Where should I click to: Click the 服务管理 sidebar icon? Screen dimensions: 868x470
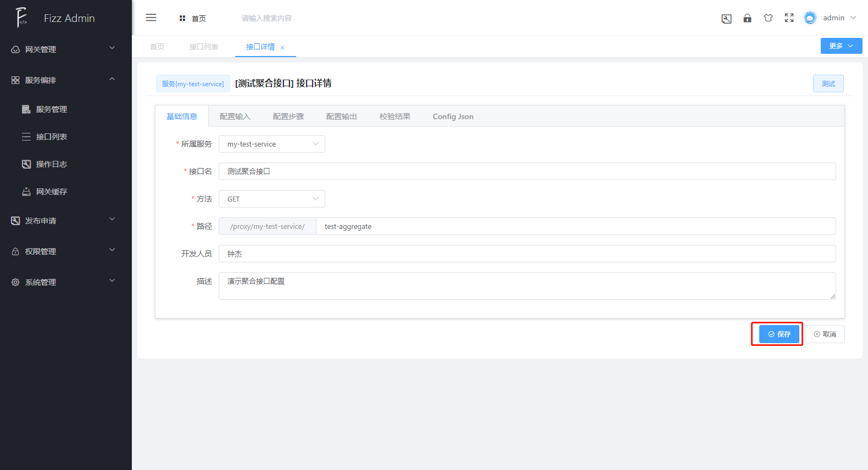pyautogui.click(x=26, y=109)
